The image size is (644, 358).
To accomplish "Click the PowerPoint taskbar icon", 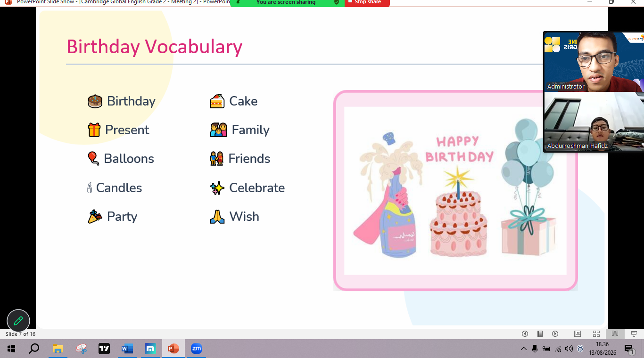I will 173,349.
